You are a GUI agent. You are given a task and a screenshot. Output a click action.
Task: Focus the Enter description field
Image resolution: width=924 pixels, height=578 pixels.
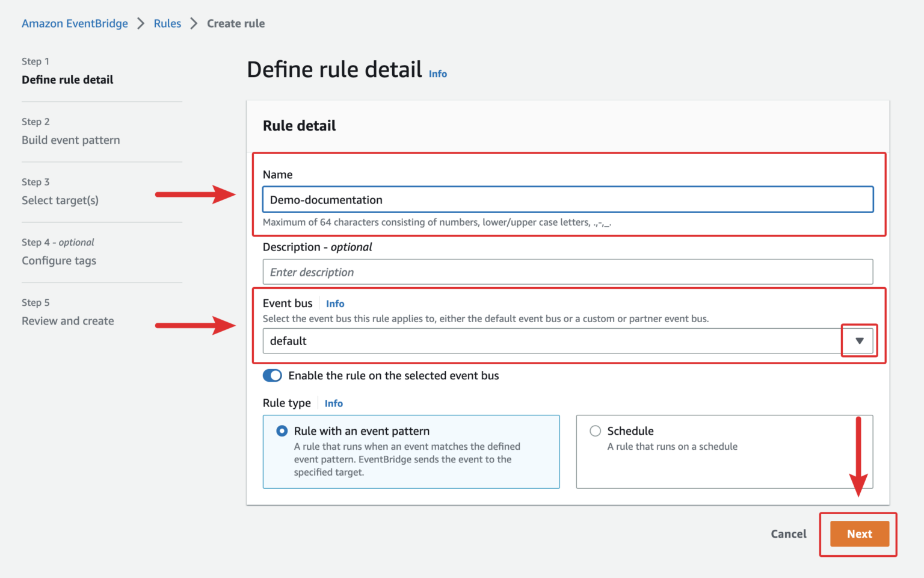pos(541,272)
